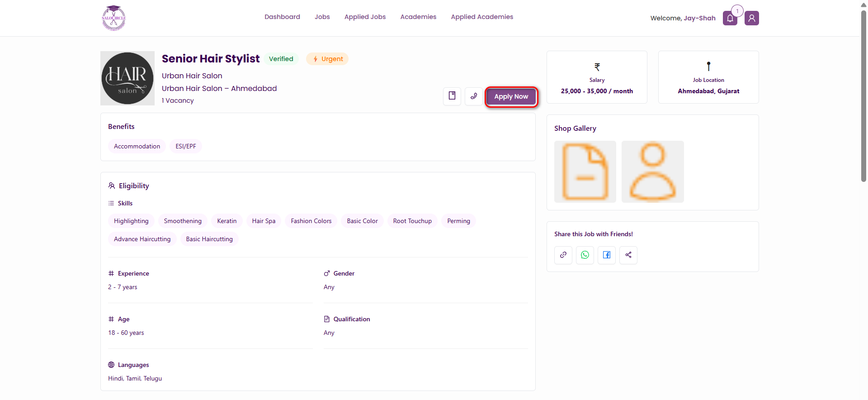Share job via WhatsApp icon

[585, 255]
